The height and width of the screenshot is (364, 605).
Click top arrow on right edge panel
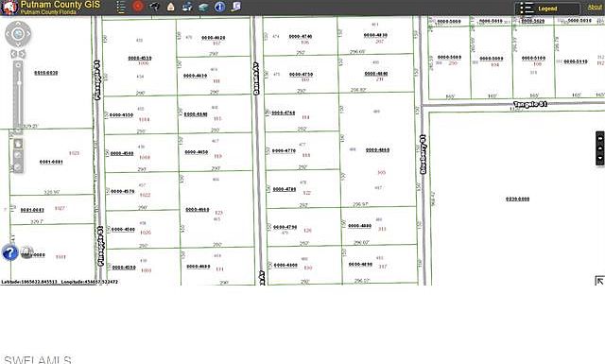pos(600,138)
